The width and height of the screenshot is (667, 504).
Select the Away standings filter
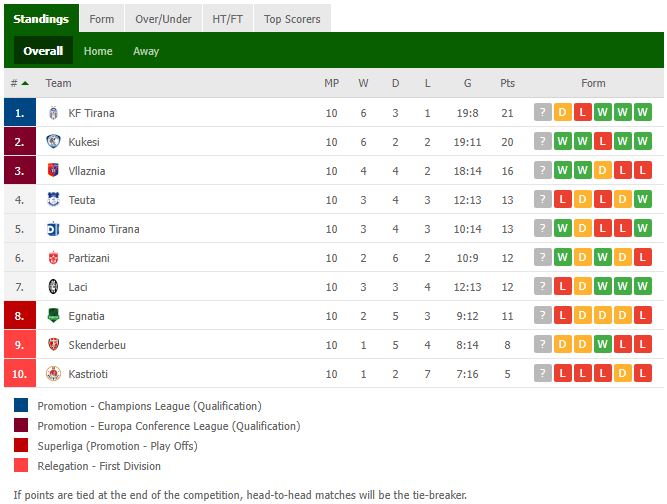coord(146,51)
